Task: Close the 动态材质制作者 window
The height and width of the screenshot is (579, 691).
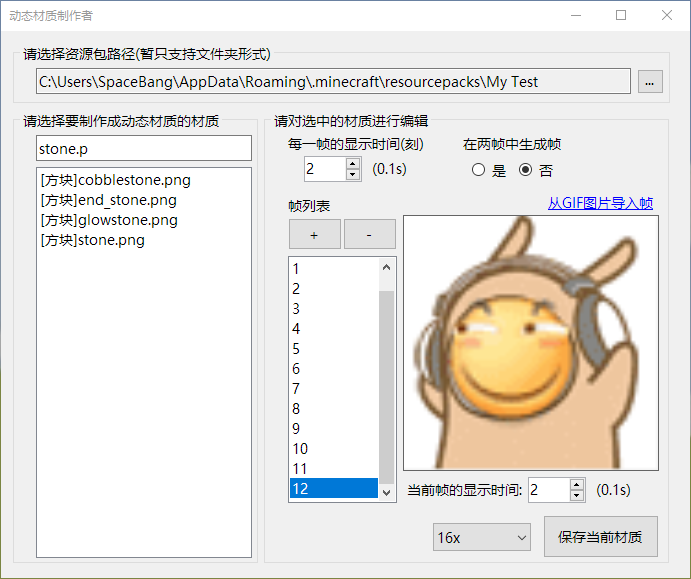Action: pyautogui.click(x=667, y=15)
